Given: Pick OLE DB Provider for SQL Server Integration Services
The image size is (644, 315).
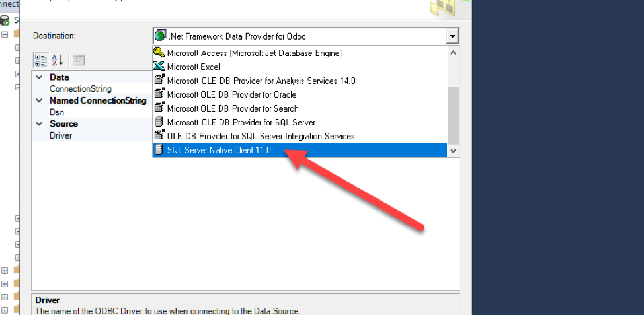Looking at the screenshot, I should click(x=261, y=136).
